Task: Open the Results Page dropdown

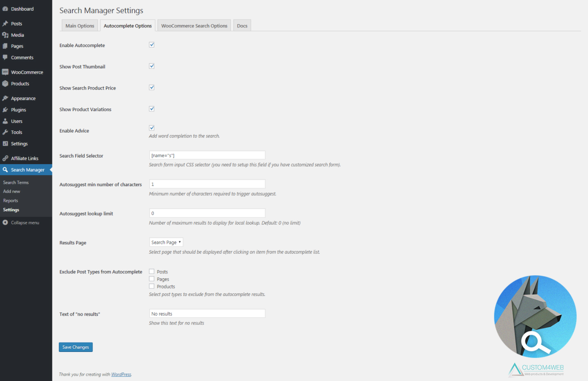Action: [x=166, y=242]
